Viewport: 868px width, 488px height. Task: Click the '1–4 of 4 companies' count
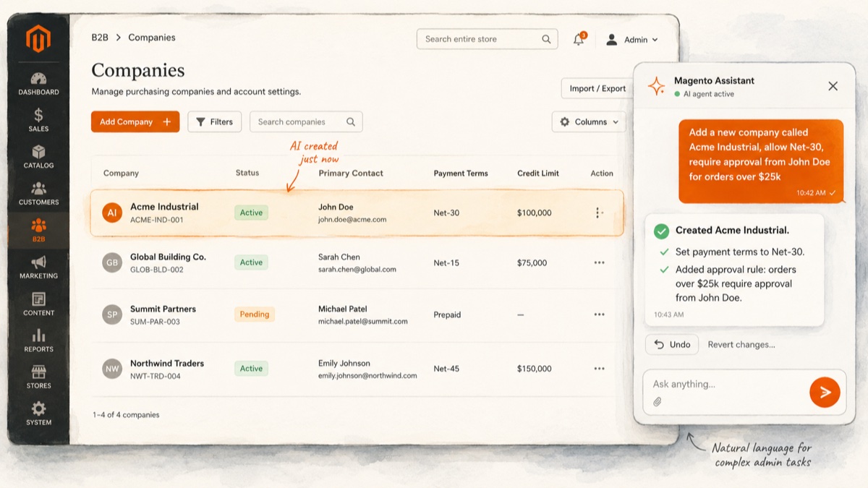[x=126, y=415]
